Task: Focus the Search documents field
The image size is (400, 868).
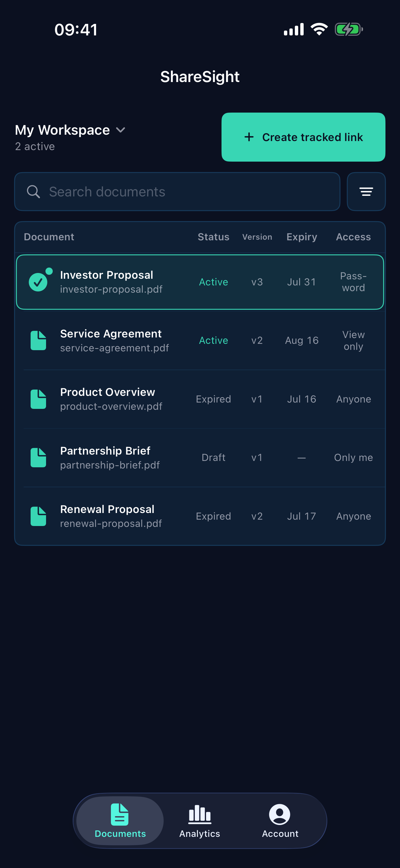Action: coord(177,192)
